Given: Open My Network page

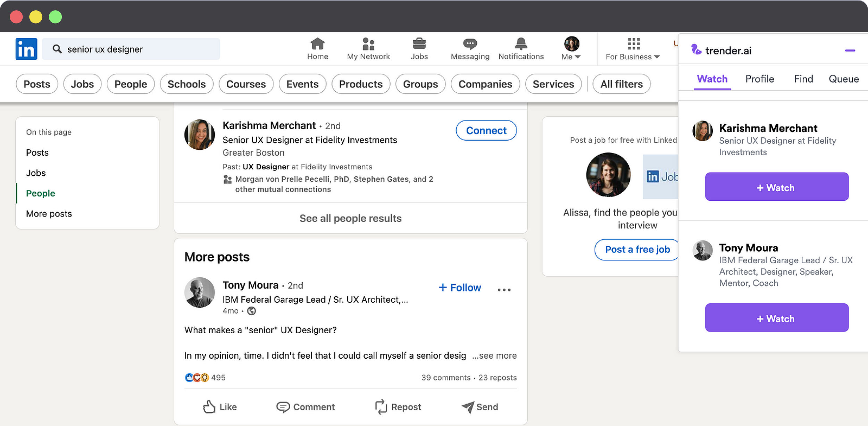Looking at the screenshot, I should 368,49.
